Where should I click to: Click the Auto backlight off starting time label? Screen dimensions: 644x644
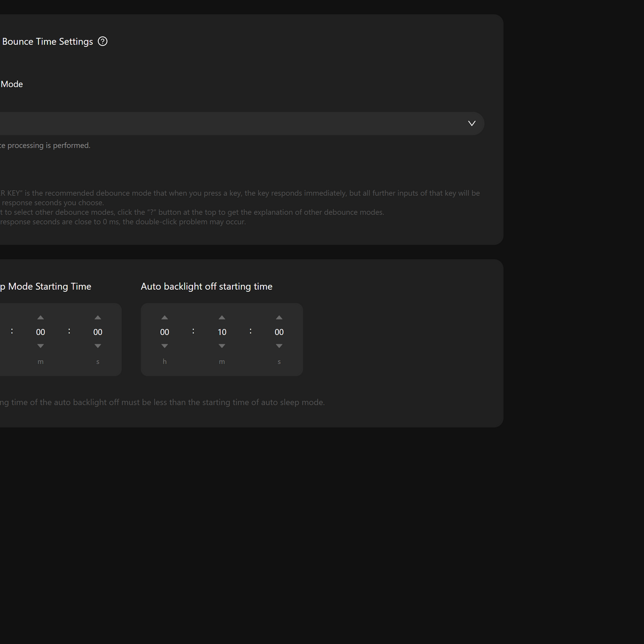click(207, 287)
